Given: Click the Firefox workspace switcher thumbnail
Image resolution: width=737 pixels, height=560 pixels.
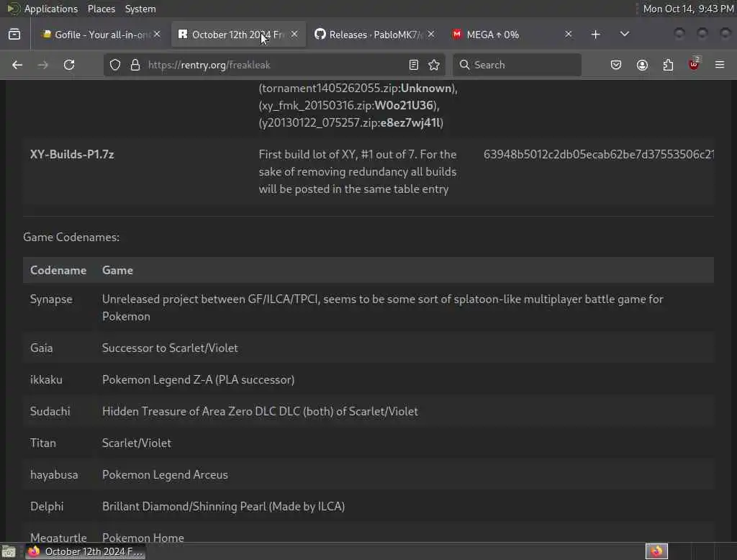Looking at the screenshot, I should pyautogui.click(x=656, y=551).
